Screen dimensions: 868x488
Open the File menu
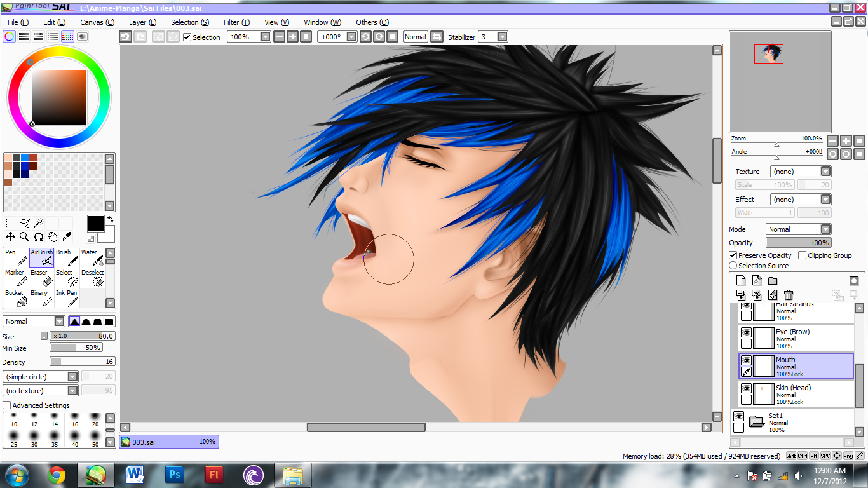tap(18, 22)
